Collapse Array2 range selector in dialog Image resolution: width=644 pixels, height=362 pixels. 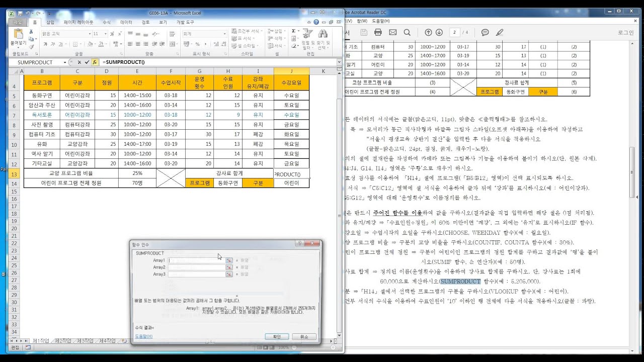229,267
